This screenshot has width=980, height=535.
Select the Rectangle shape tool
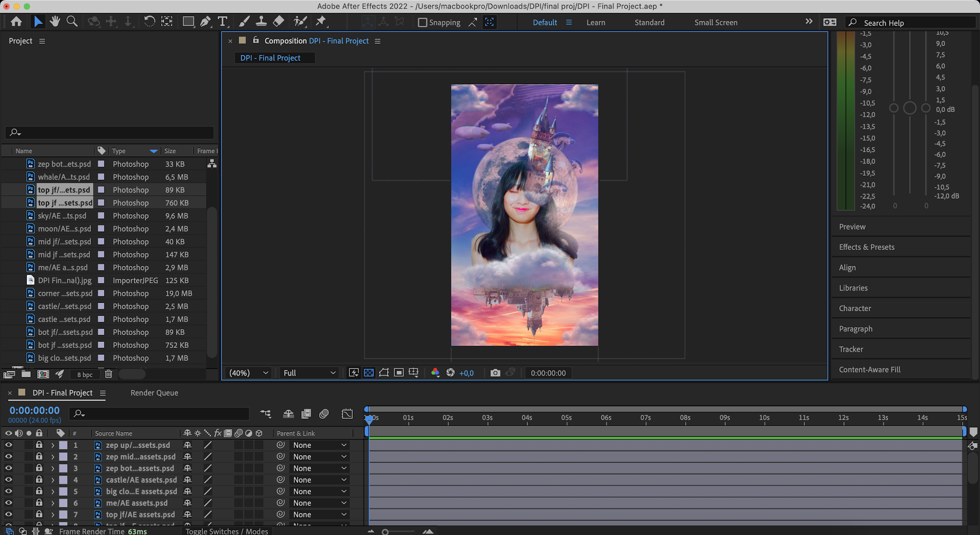tap(188, 22)
